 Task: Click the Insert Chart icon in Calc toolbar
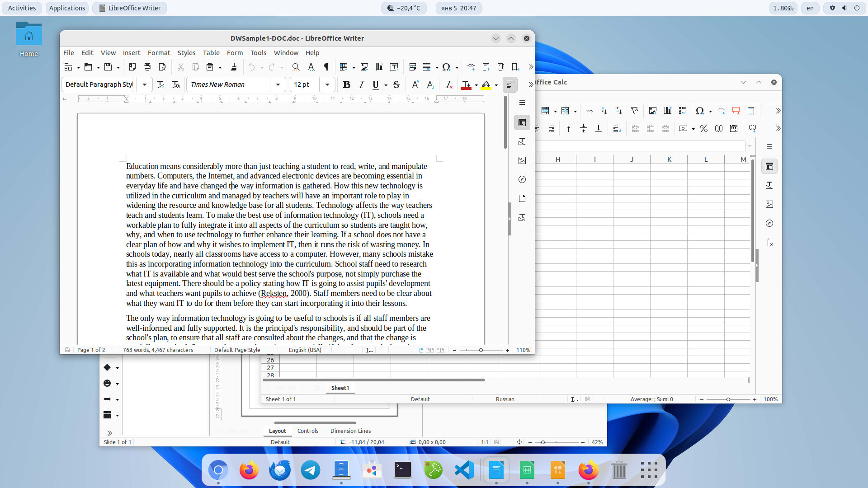[x=668, y=111]
